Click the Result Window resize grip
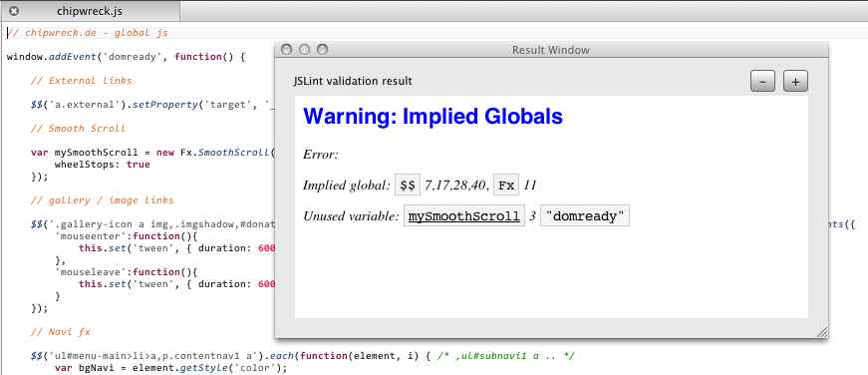The width and height of the screenshot is (868, 375). click(822, 332)
